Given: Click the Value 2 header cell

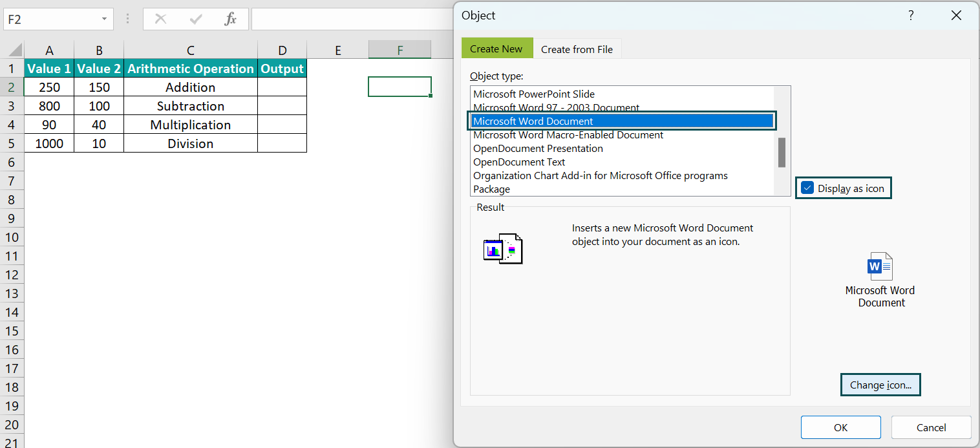Looking at the screenshot, I should (x=99, y=69).
